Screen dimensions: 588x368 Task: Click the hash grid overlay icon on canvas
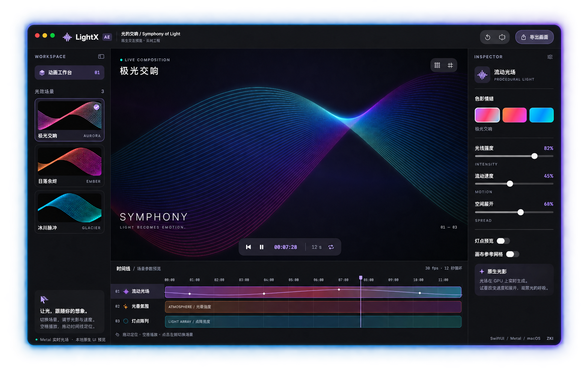[x=450, y=65]
